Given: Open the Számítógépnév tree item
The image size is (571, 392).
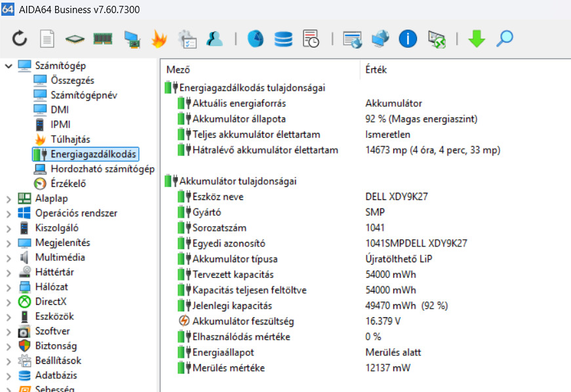Looking at the screenshot, I should click(x=75, y=95).
